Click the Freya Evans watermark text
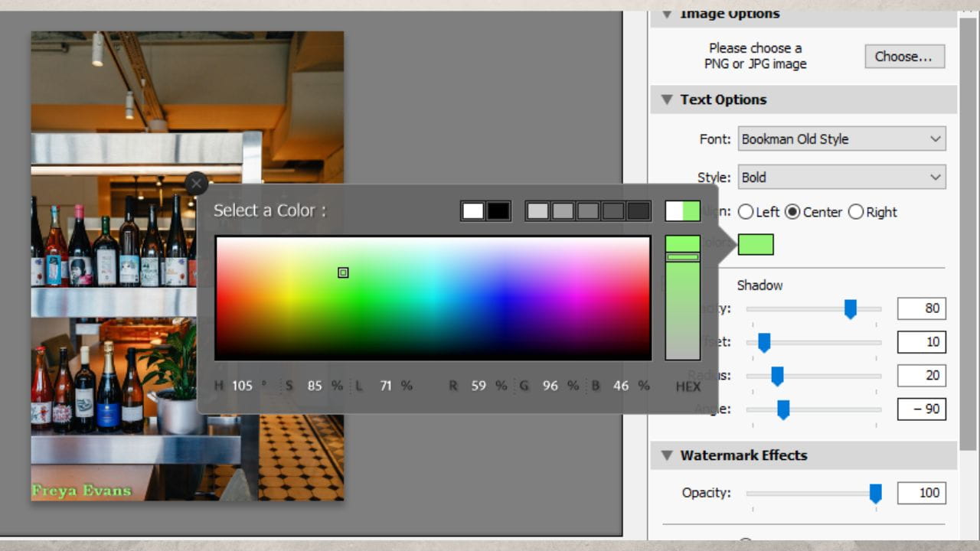Screen dimensions: 980x551 click(x=81, y=490)
